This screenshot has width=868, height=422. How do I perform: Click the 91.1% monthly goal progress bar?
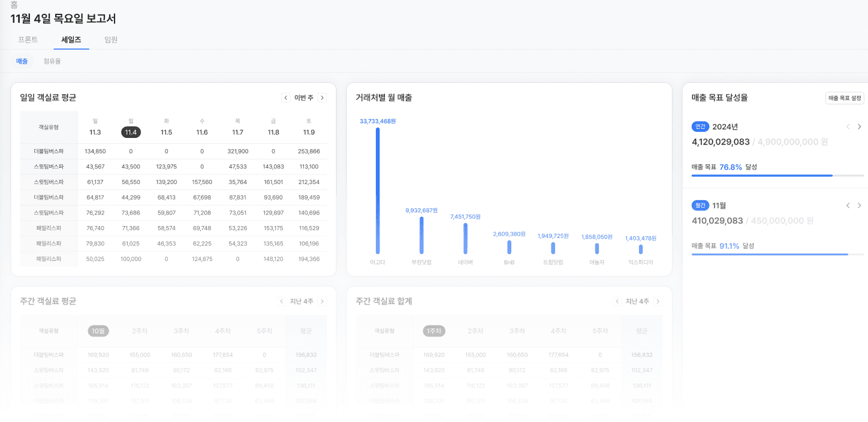[x=778, y=254]
